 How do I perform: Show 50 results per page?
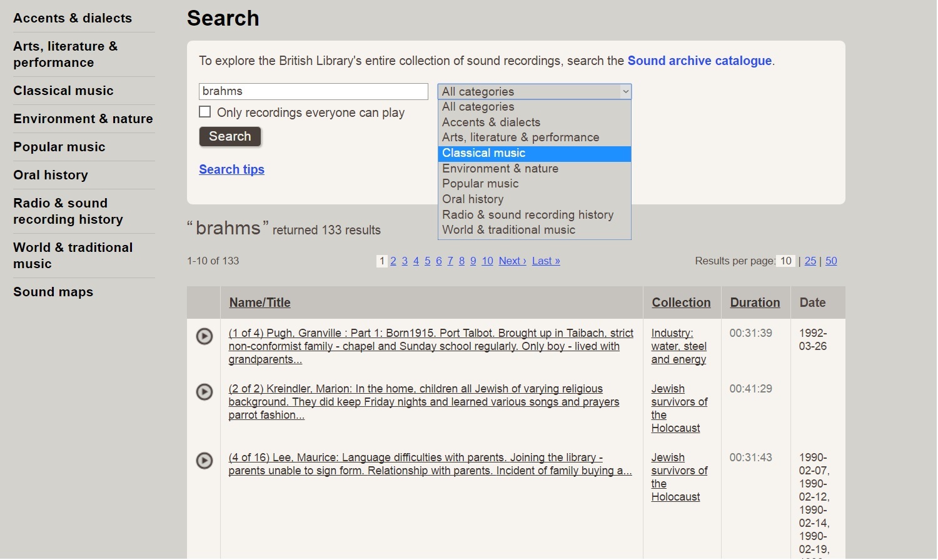click(831, 261)
